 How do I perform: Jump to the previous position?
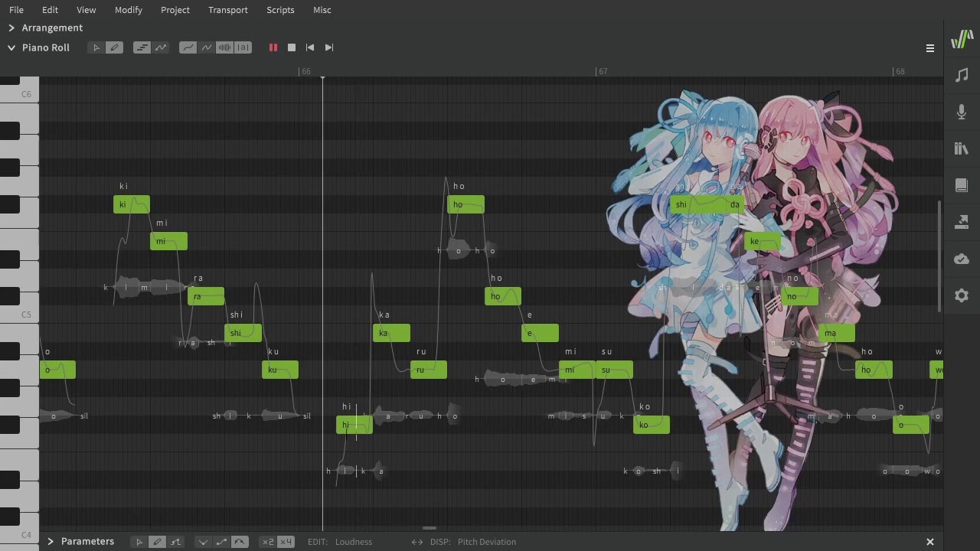[x=310, y=47]
